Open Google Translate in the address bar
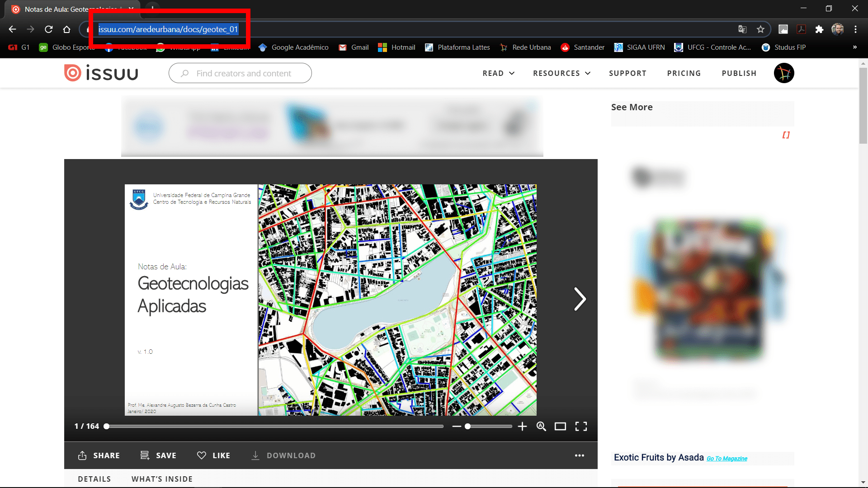Image resolution: width=868 pixels, height=488 pixels. click(x=742, y=29)
